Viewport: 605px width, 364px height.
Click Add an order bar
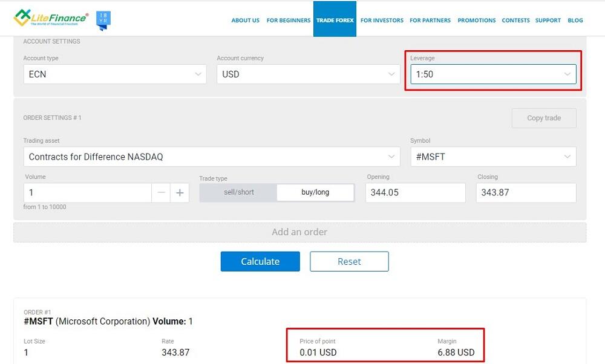tap(299, 232)
